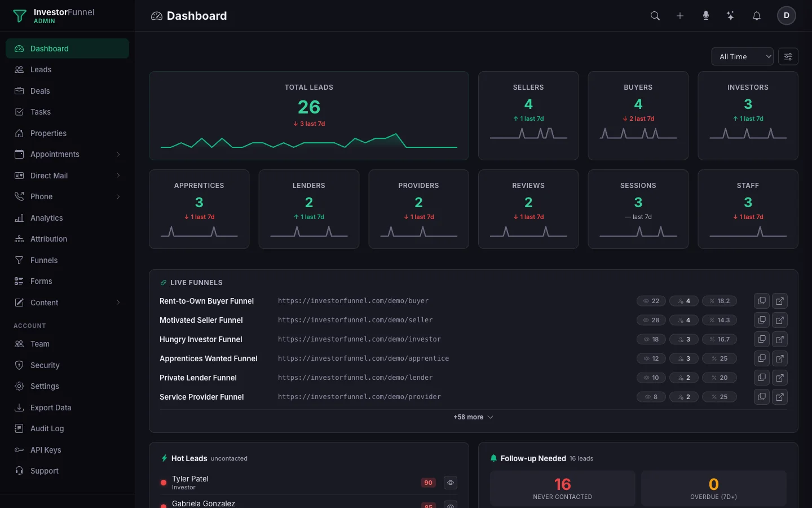Open Settings in the Account section
Screen dimensions: 812x508
tap(67, 386)
